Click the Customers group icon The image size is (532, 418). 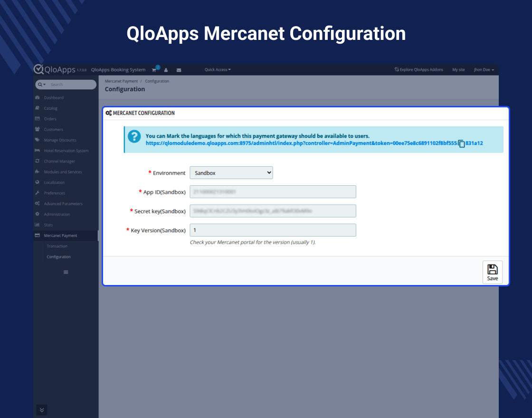38,129
